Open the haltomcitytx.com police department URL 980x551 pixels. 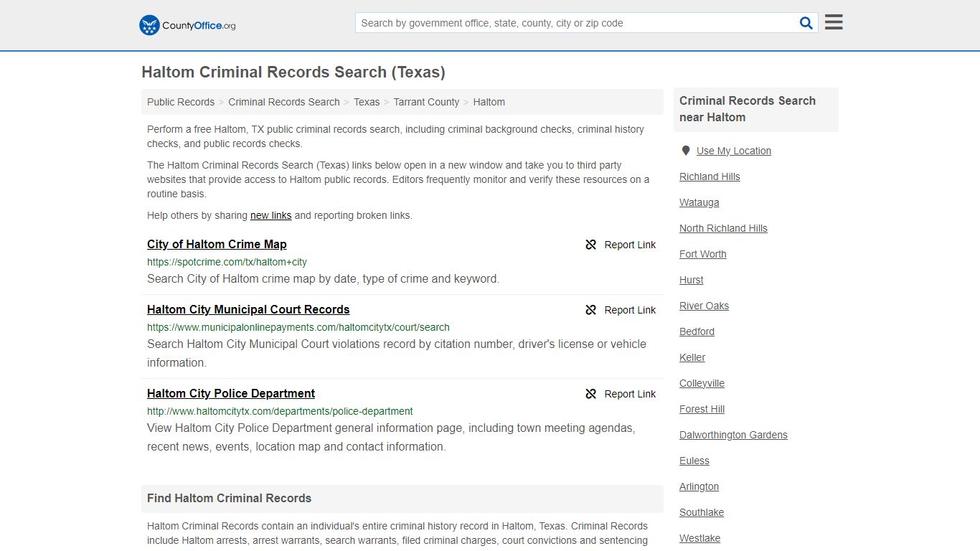pyautogui.click(x=280, y=411)
